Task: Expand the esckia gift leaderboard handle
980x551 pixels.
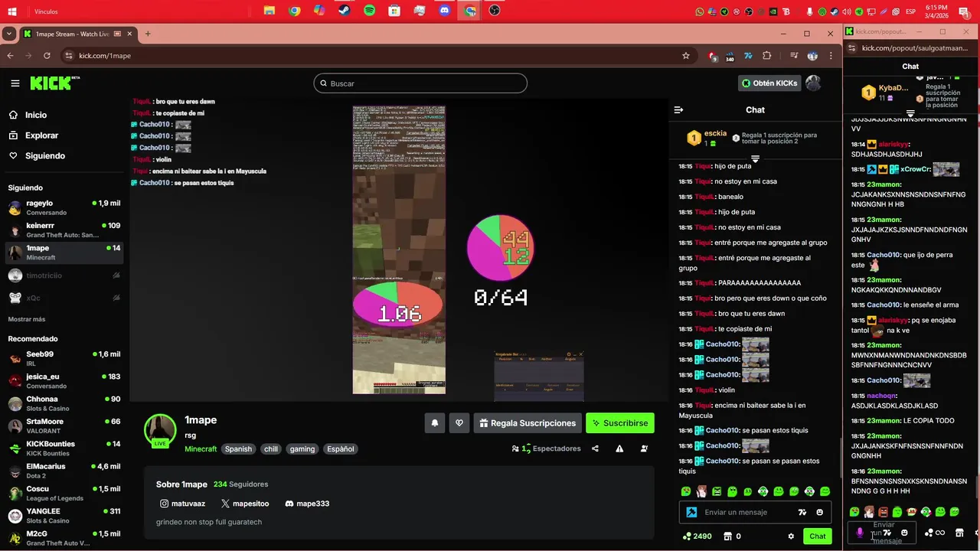Action: (755, 158)
